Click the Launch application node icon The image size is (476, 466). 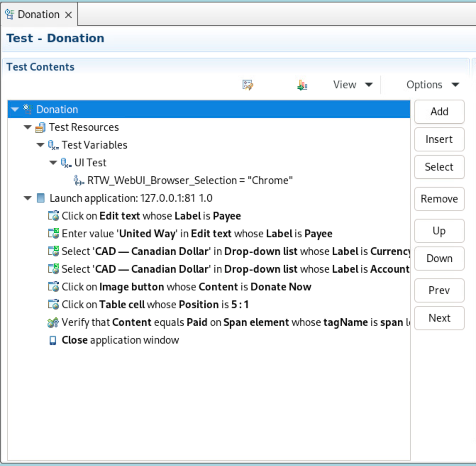tap(41, 198)
